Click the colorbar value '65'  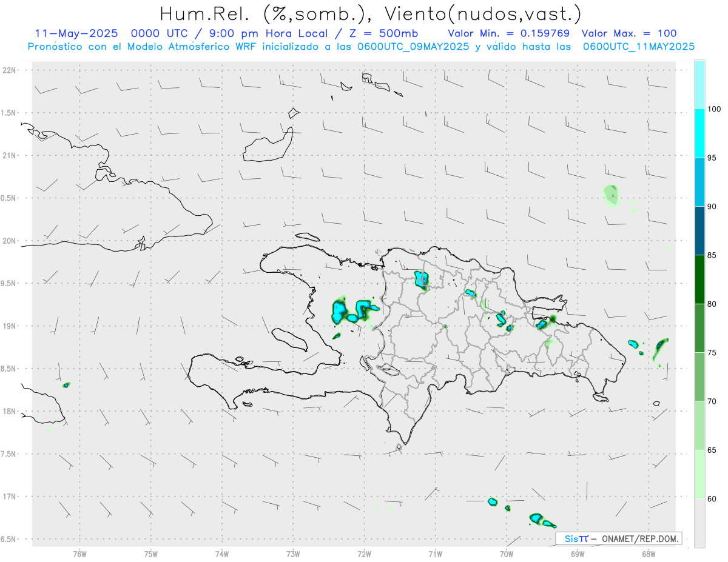712,449
